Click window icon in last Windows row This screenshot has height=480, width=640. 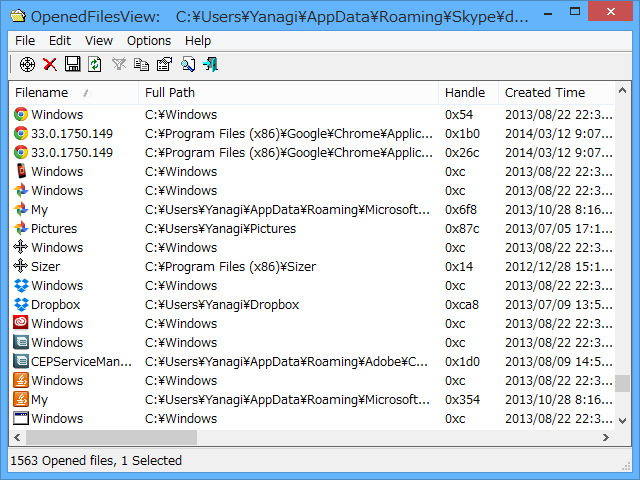click(x=21, y=418)
